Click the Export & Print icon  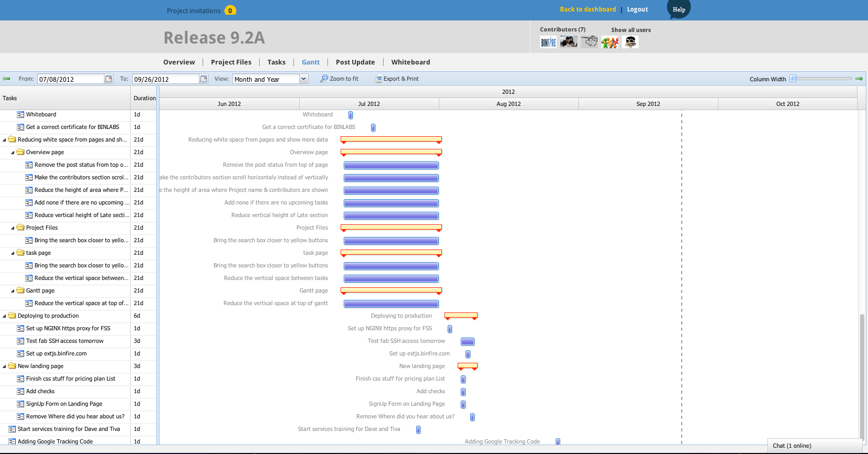click(378, 79)
